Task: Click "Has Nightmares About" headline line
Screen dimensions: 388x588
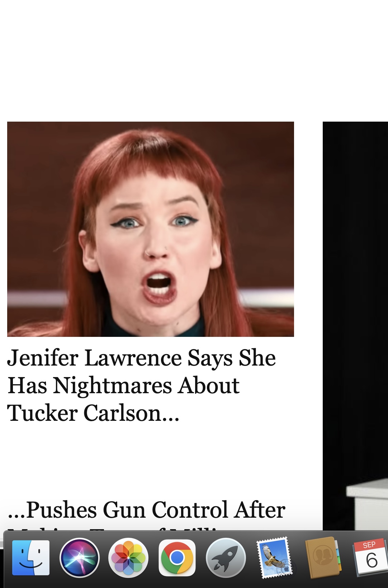Action: point(123,386)
